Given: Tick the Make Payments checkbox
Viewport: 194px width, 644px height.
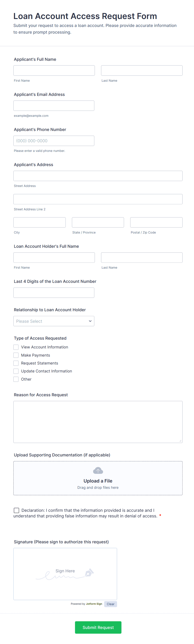Looking at the screenshot, I should pyautogui.click(x=16, y=355).
